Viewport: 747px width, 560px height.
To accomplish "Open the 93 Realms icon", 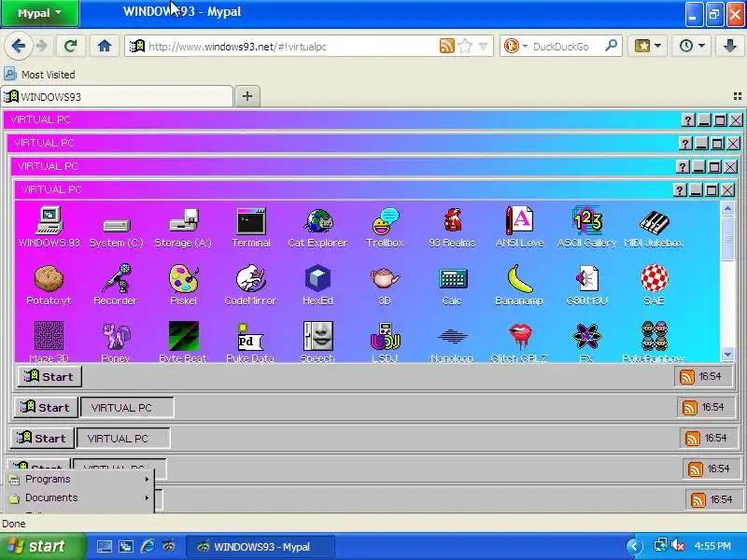I will pyautogui.click(x=452, y=228).
